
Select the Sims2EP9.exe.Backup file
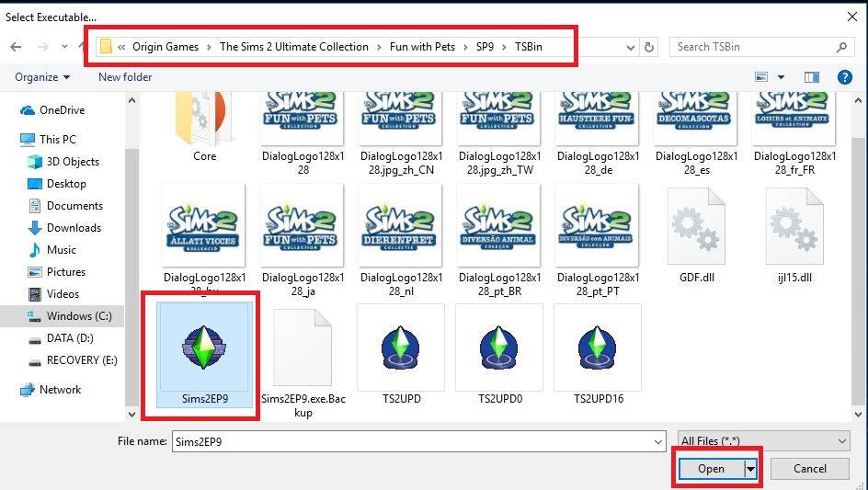tap(303, 362)
